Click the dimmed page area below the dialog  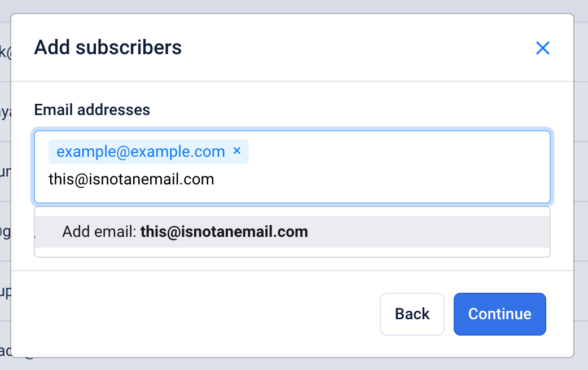[293, 364]
